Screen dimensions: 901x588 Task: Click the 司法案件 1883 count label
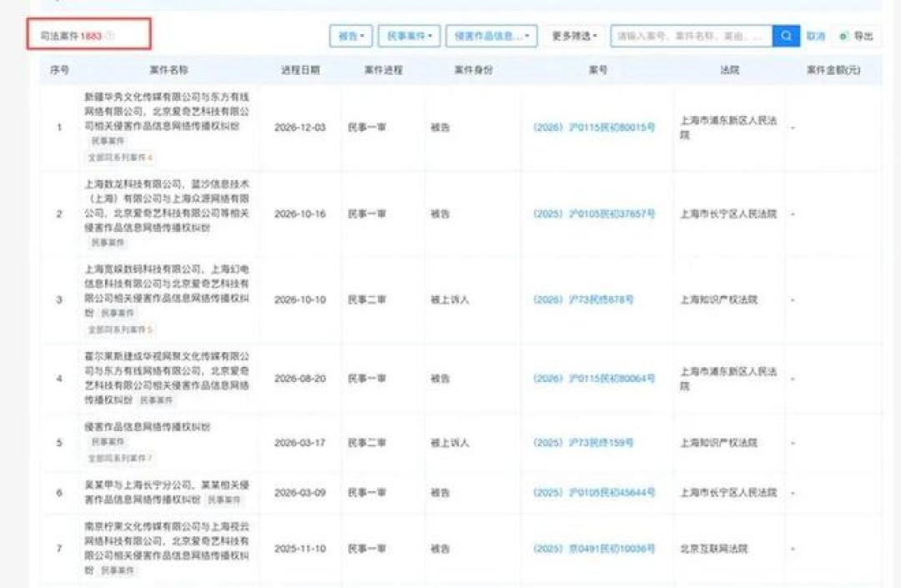coord(71,36)
